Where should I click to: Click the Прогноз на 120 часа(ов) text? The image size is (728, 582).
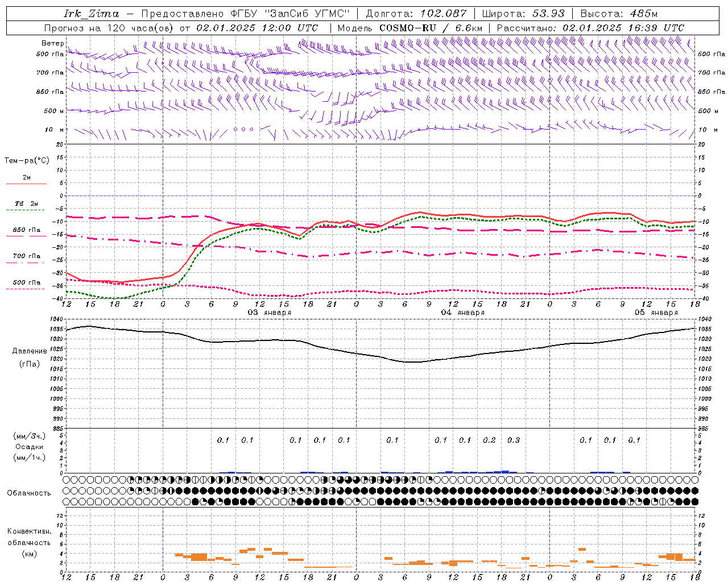pos(109,28)
